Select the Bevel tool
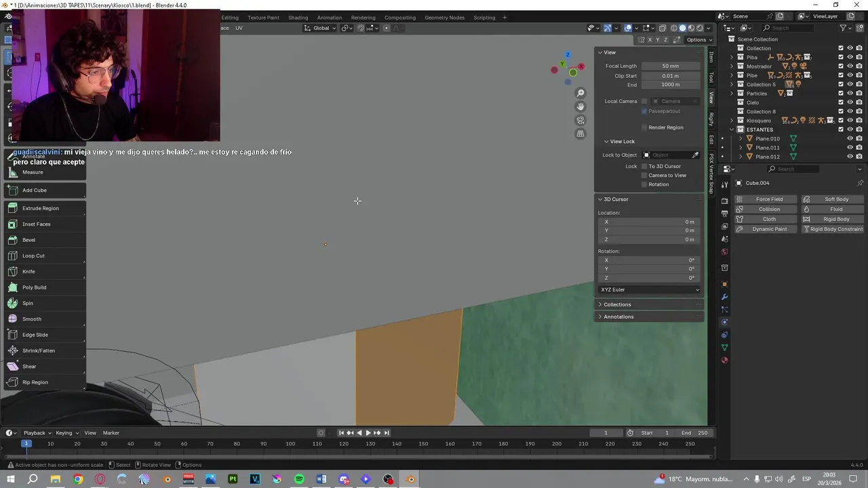Screen dimensions: 868x488 (45, 240)
